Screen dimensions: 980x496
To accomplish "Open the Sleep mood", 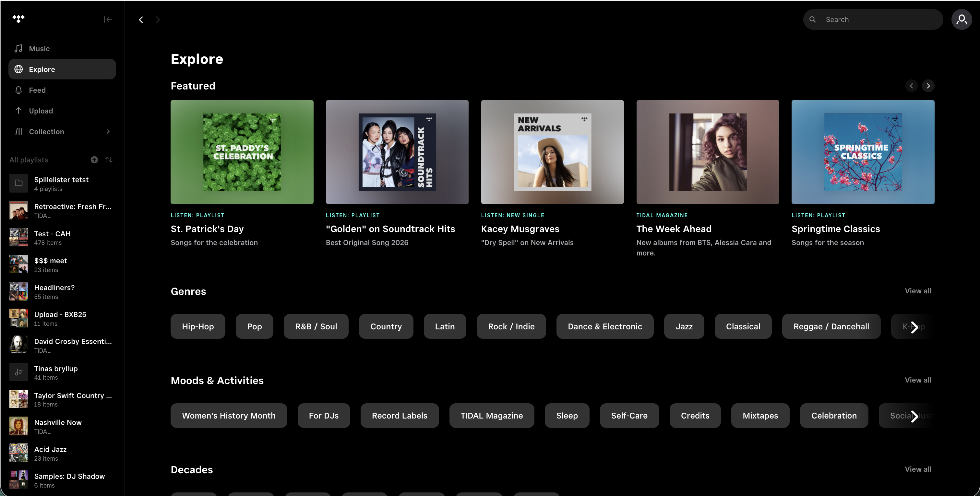I will 567,416.
